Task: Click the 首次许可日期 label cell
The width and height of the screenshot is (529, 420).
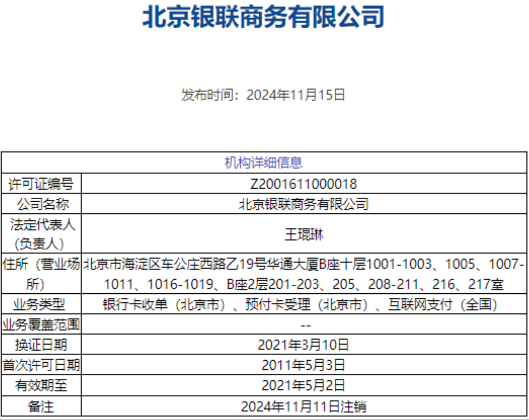Action: click(41, 365)
